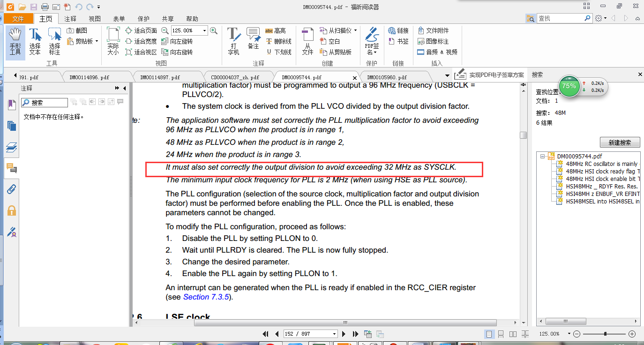Image resolution: width=644 pixels, height=345 pixels.
Task: Enable continuous facing view in status bar
Action: [525, 334]
